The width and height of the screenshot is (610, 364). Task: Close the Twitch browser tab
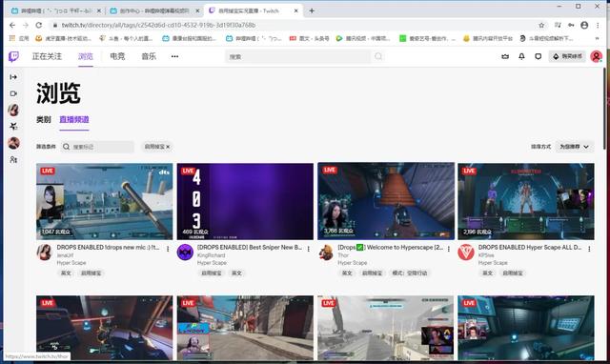(295, 10)
